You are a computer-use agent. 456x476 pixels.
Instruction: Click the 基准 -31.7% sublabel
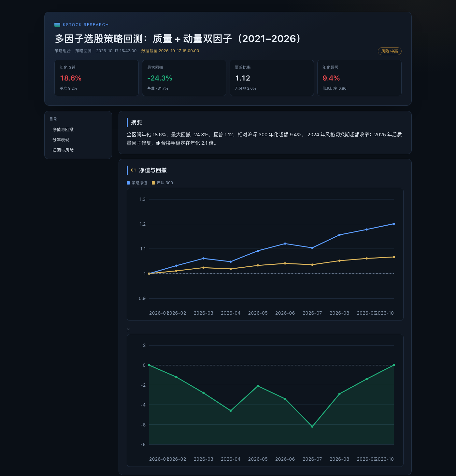tap(158, 88)
